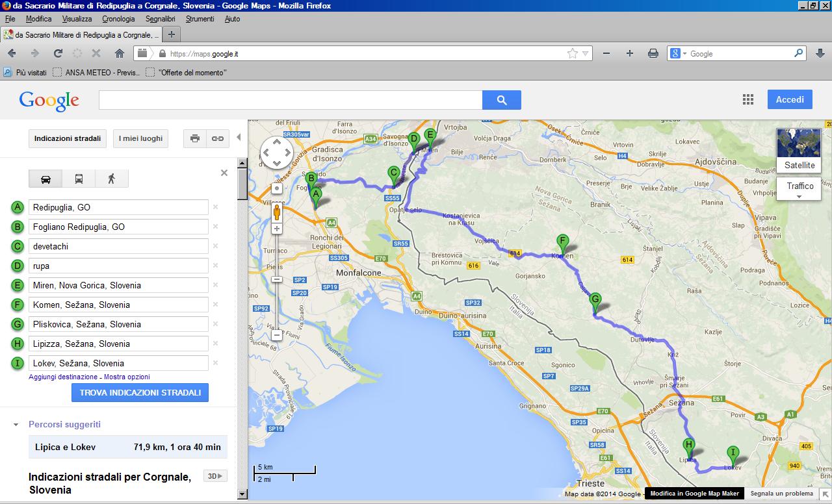This screenshot has height=504, width=832.
Task: Click the Più visitati bookmark
Action: 25,73
